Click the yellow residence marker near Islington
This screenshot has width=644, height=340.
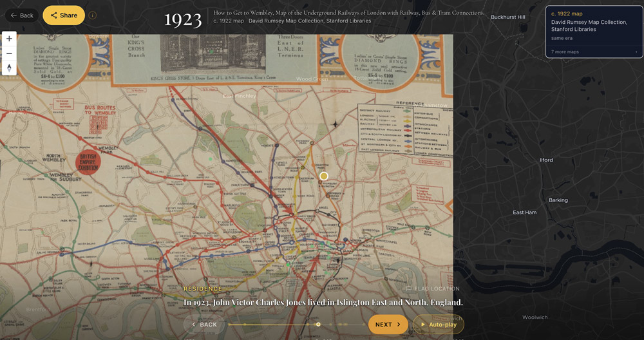tap(324, 176)
